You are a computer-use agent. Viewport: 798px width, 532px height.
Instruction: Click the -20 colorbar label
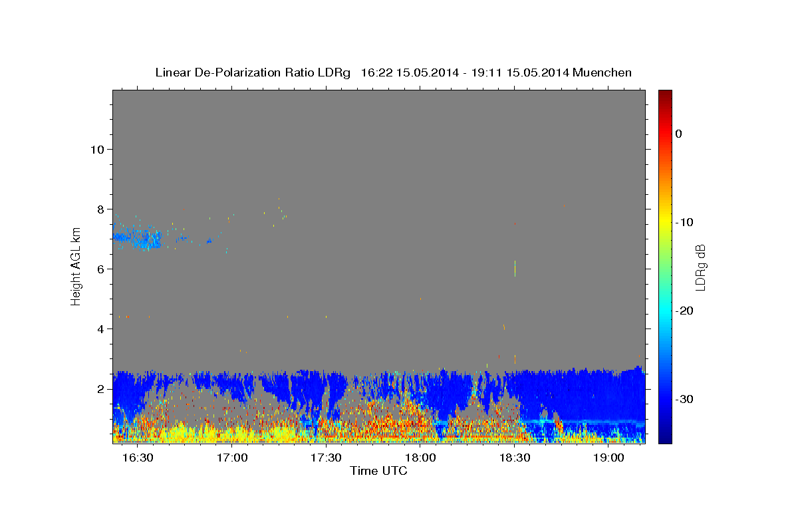[x=684, y=311]
